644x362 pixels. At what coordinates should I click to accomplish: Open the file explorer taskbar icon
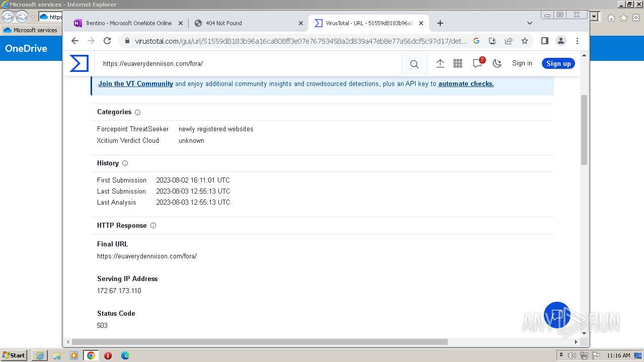57,355
